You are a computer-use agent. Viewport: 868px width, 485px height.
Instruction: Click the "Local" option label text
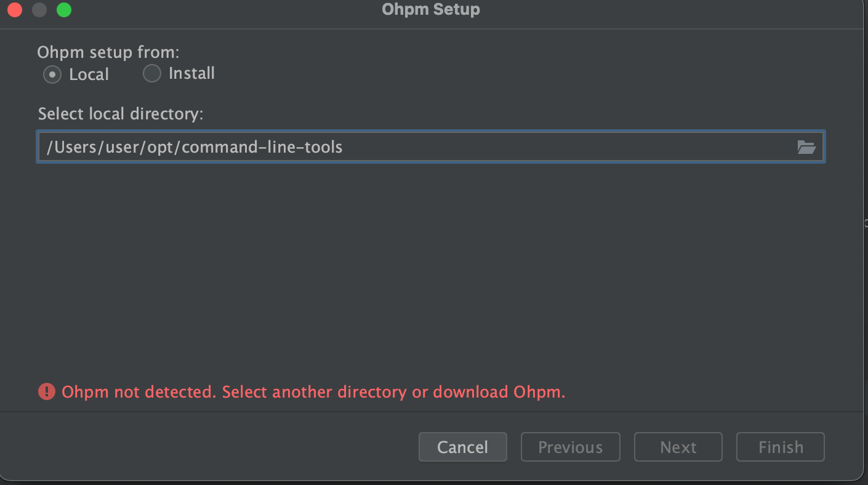click(x=89, y=74)
